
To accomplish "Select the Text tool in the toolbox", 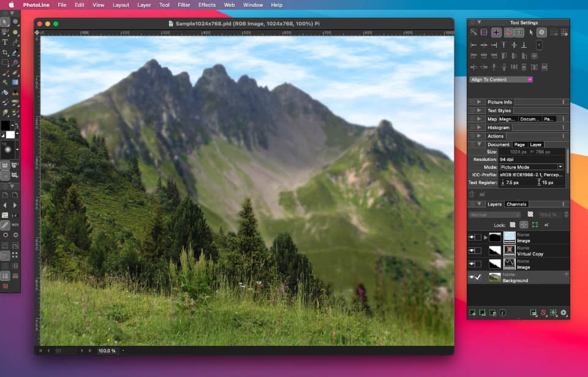I will point(4,42).
